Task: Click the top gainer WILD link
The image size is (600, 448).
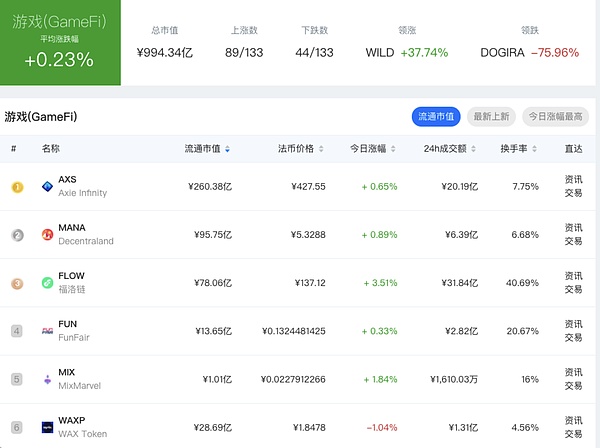Action: pyautogui.click(x=380, y=52)
